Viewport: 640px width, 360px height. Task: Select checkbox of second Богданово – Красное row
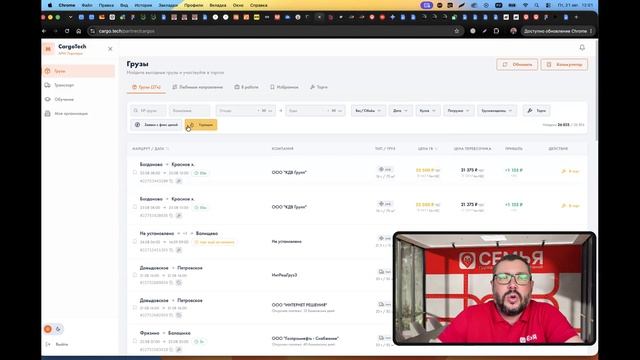click(x=135, y=207)
